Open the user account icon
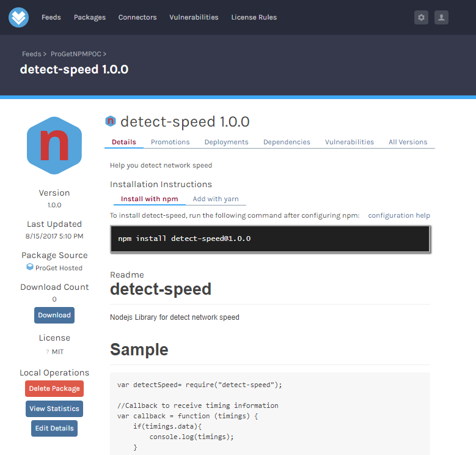The width and height of the screenshot is (476, 455). tap(441, 18)
